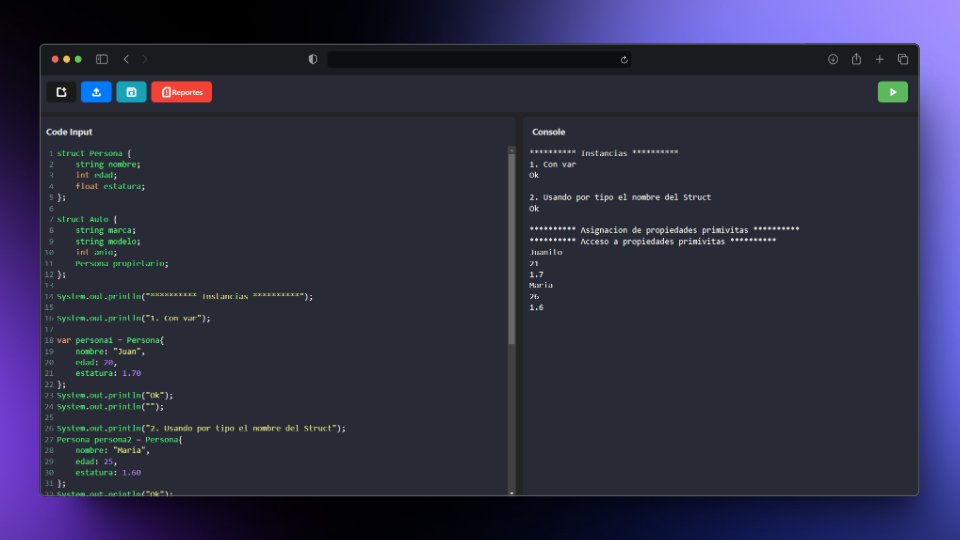
Task: Click console output value '1.6'
Action: (536, 307)
